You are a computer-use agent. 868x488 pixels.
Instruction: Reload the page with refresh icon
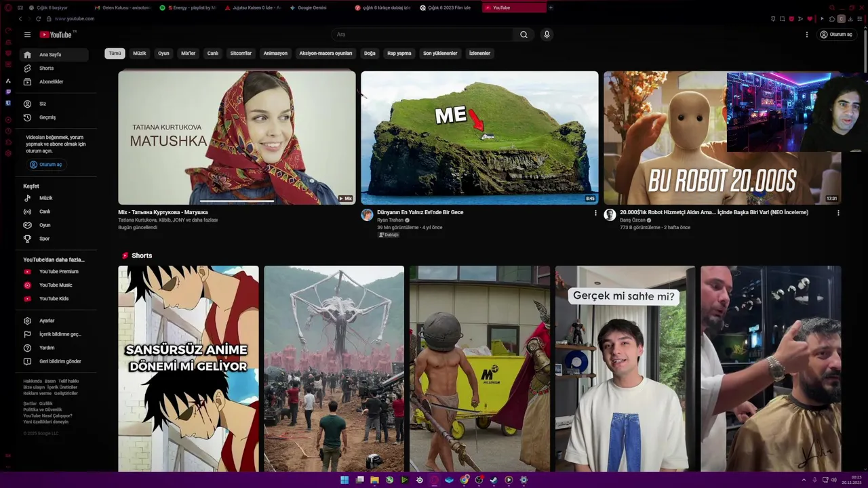click(38, 19)
